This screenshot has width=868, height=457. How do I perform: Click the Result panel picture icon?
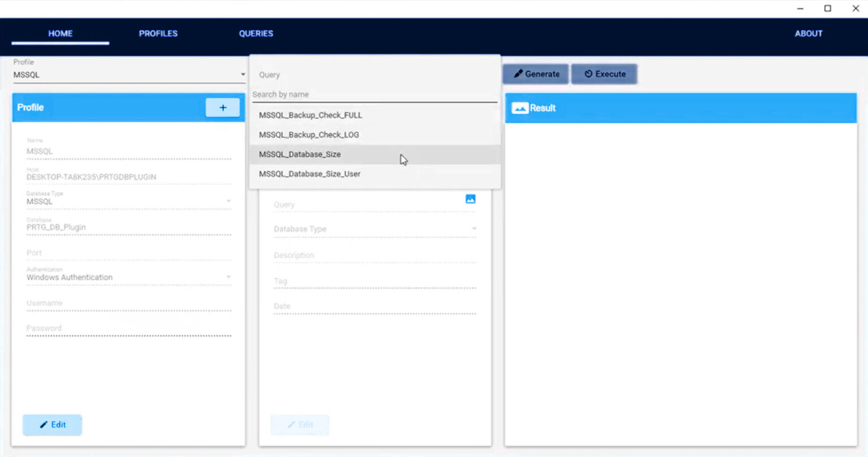(519, 108)
